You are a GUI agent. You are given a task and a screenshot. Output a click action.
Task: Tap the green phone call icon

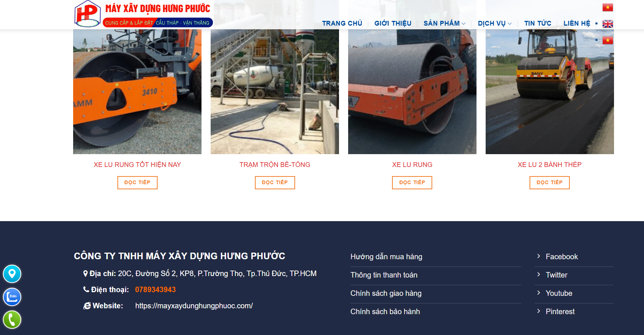pyautogui.click(x=12, y=320)
